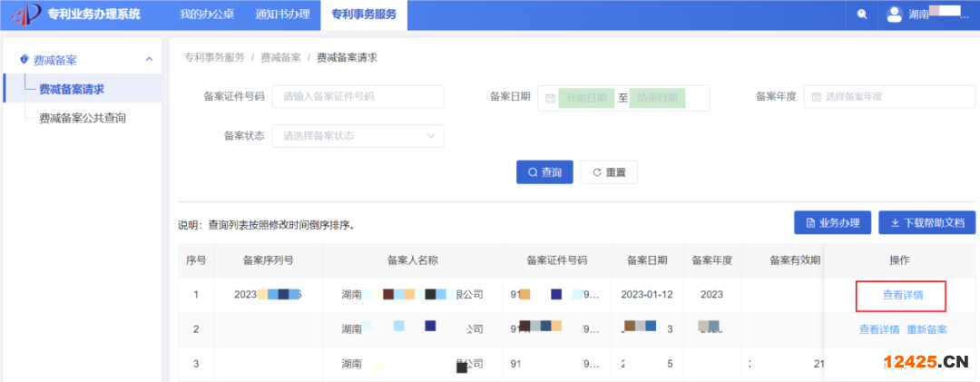The width and height of the screenshot is (980, 382).
Task: Open the 通知书办理 tab
Action: click(x=282, y=15)
